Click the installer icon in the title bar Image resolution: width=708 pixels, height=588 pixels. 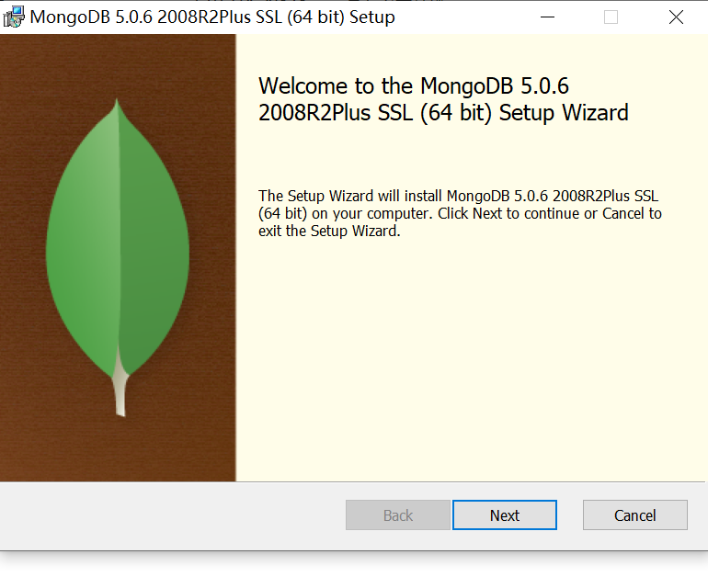tap(14, 17)
